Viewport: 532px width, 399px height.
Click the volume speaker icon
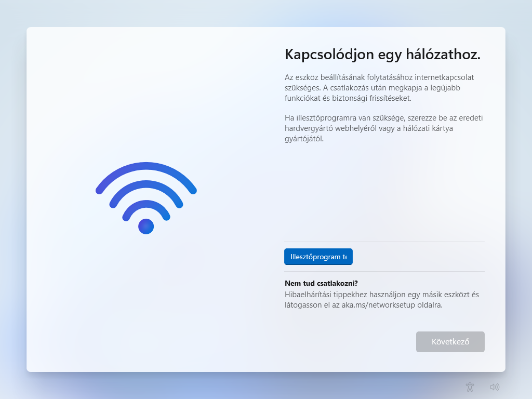[495, 387]
